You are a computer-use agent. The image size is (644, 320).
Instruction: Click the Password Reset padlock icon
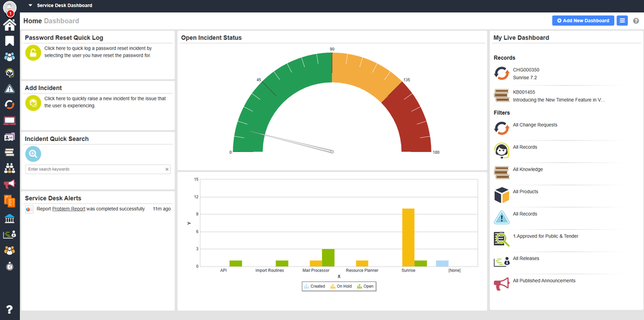click(33, 53)
